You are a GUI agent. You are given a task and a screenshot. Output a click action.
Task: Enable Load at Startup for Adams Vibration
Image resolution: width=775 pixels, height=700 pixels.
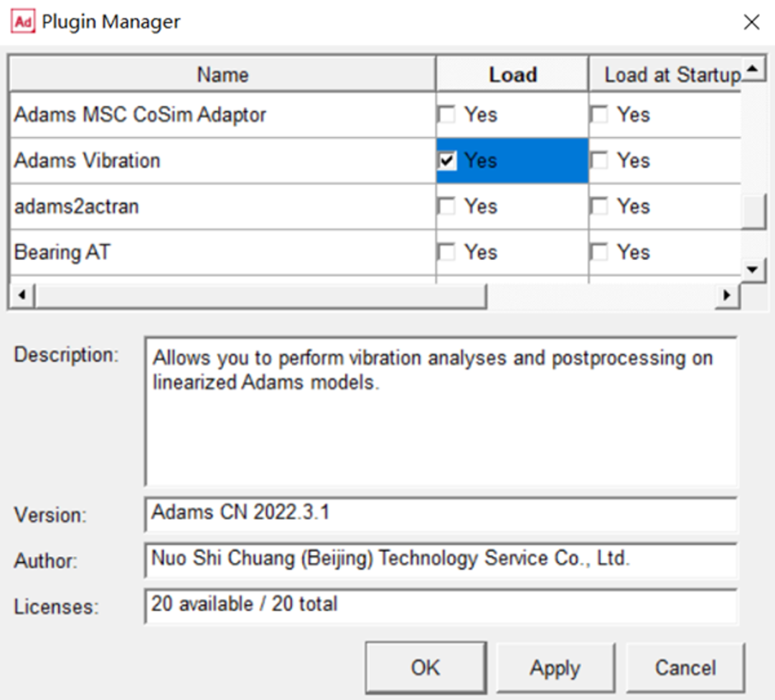[599, 161]
